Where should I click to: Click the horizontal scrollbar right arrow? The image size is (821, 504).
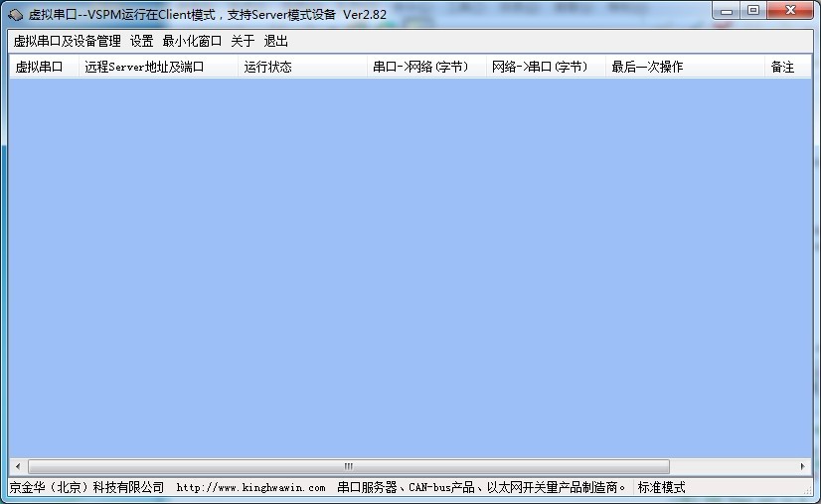click(x=803, y=466)
